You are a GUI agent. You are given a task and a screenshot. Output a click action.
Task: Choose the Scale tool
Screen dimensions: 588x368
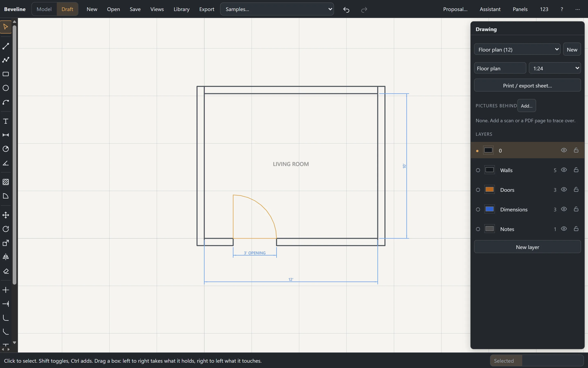[x=6, y=243]
